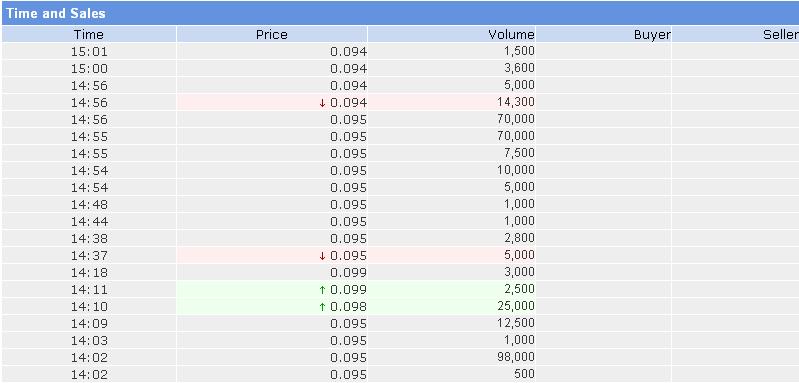Image resolution: width=799 pixels, height=383 pixels.
Task: Select the 14:48 time cell
Action: [x=89, y=205]
